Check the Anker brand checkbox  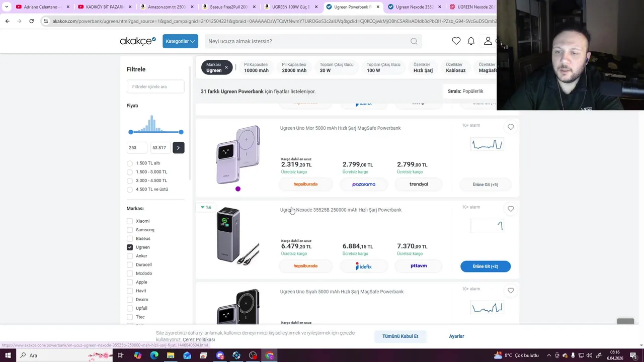tap(130, 256)
